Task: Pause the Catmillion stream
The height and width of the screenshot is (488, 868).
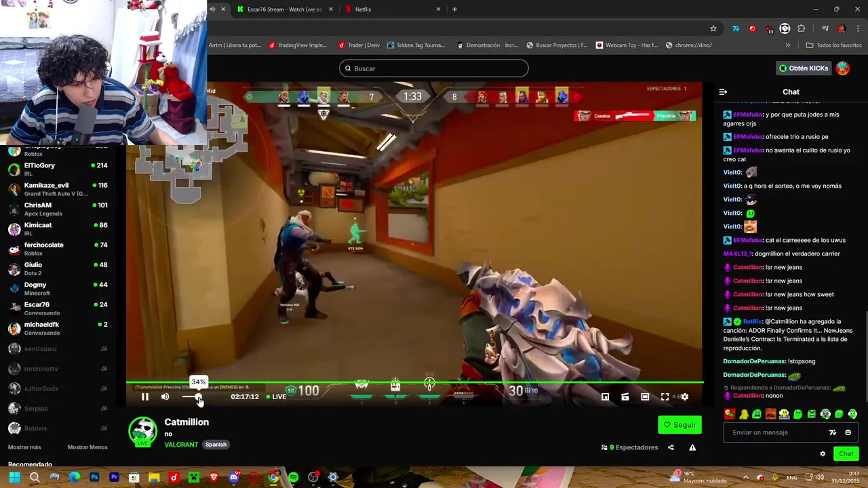Action: click(x=144, y=396)
